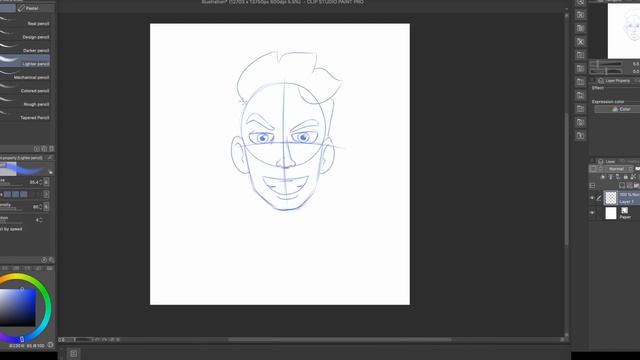The width and height of the screenshot is (640, 360).
Task: Open anti-aliasing options button
Action: point(47,194)
